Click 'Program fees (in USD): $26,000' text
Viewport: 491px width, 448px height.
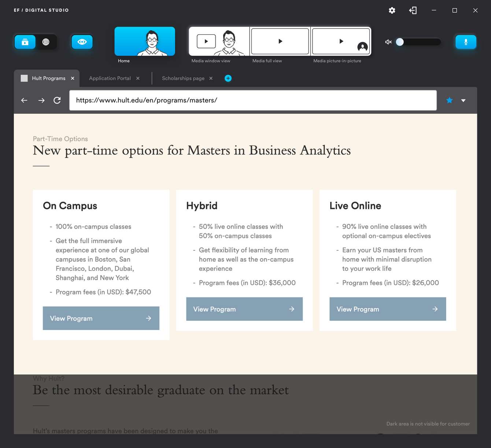(x=391, y=283)
